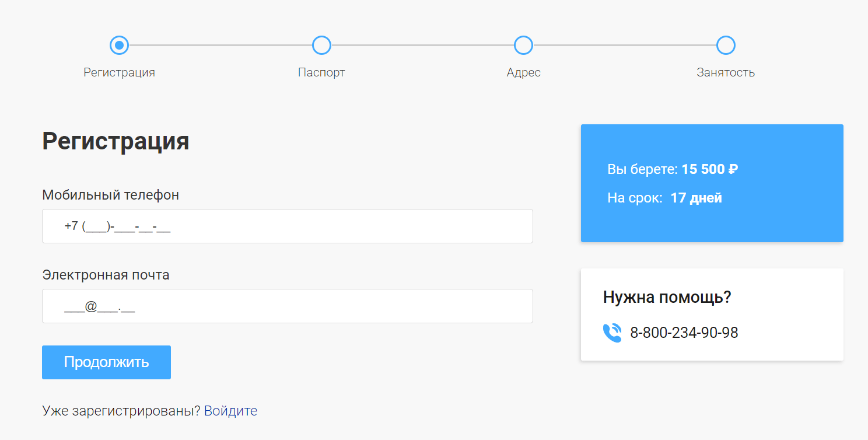Click the help number 8-800-234-90-98
The height and width of the screenshot is (440, 868).
pos(684,333)
